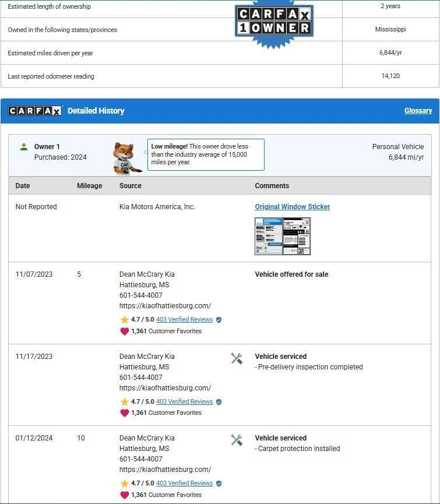Open 403 Verified Reviews in 11/07/2023 entry
This screenshot has height=504, width=440.
click(184, 320)
